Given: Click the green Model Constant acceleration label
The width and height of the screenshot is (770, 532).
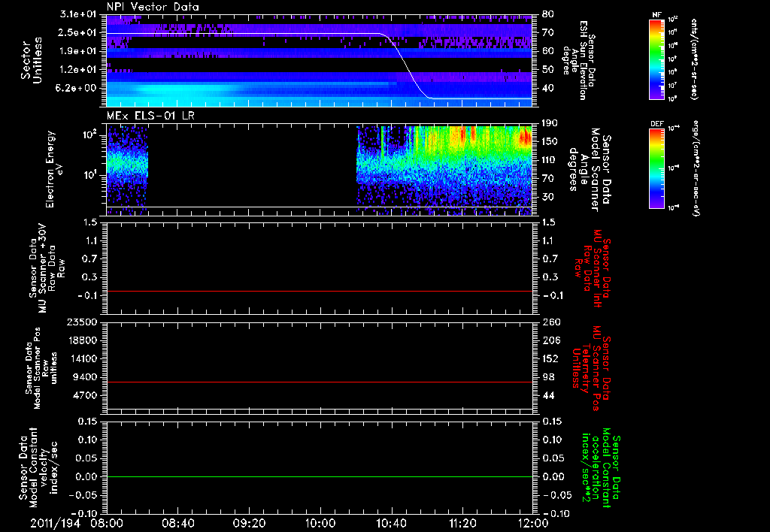Looking at the screenshot, I should tap(602, 466).
